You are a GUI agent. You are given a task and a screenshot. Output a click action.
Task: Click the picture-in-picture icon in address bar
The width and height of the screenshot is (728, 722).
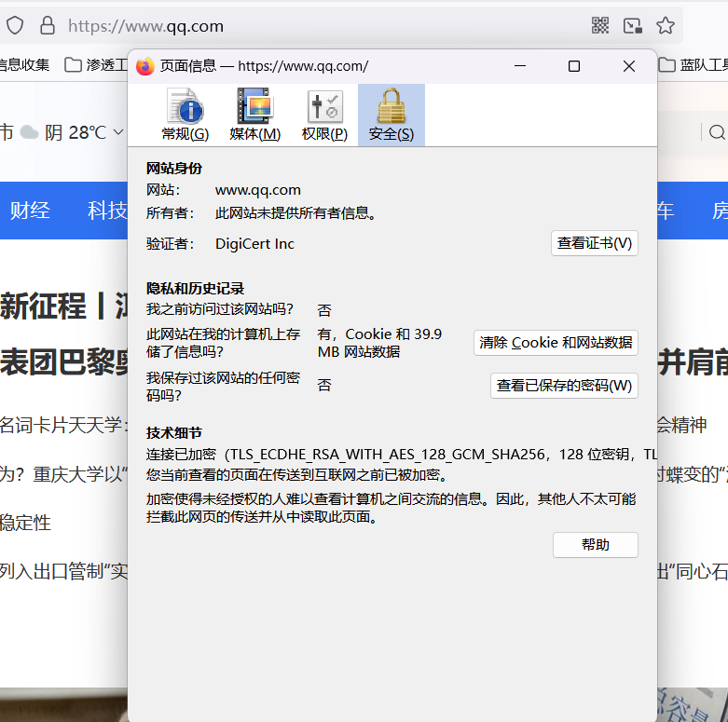point(633,25)
